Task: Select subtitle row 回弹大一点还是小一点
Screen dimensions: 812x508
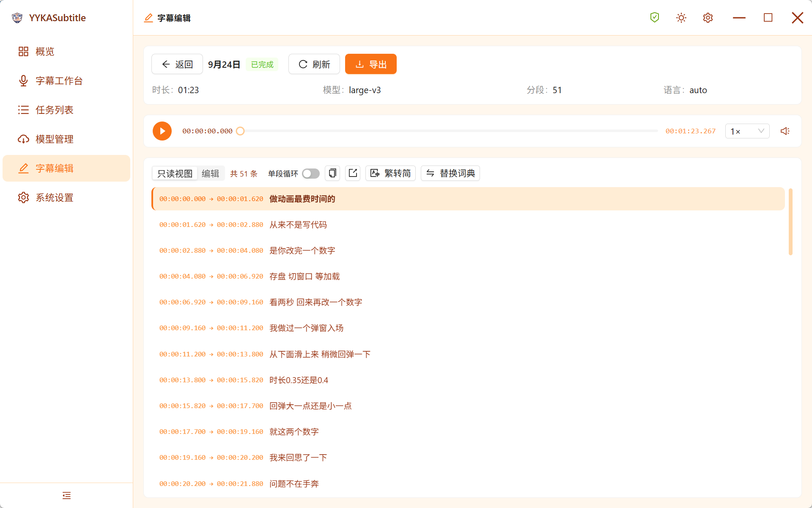Action: pos(468,406)
